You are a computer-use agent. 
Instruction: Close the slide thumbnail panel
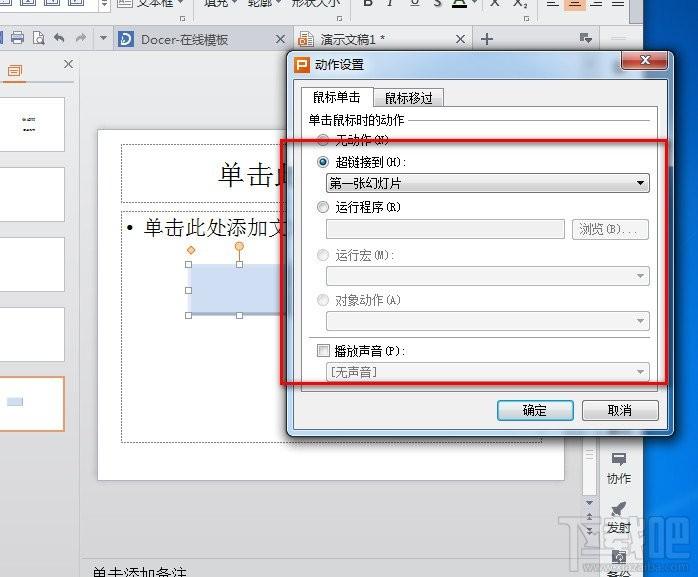click(68, 64)
